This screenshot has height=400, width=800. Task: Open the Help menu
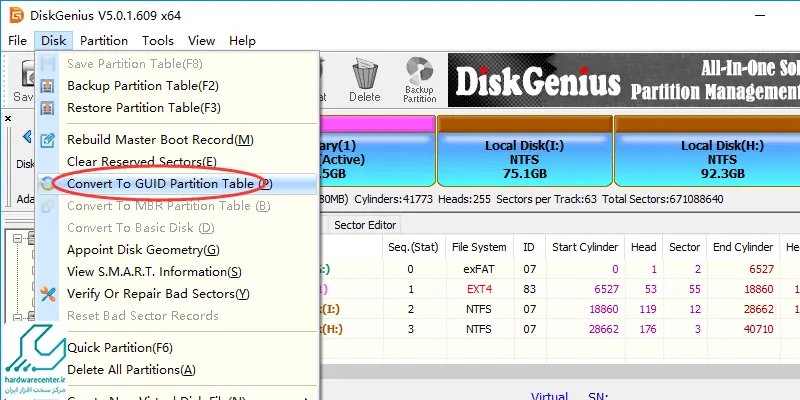click(x=242, y=41)
